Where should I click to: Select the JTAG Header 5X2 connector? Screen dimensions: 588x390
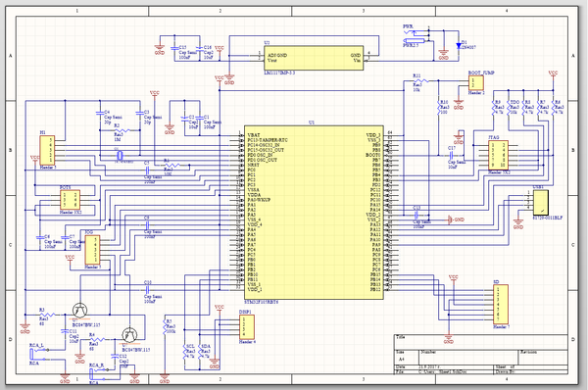point(499,155)
